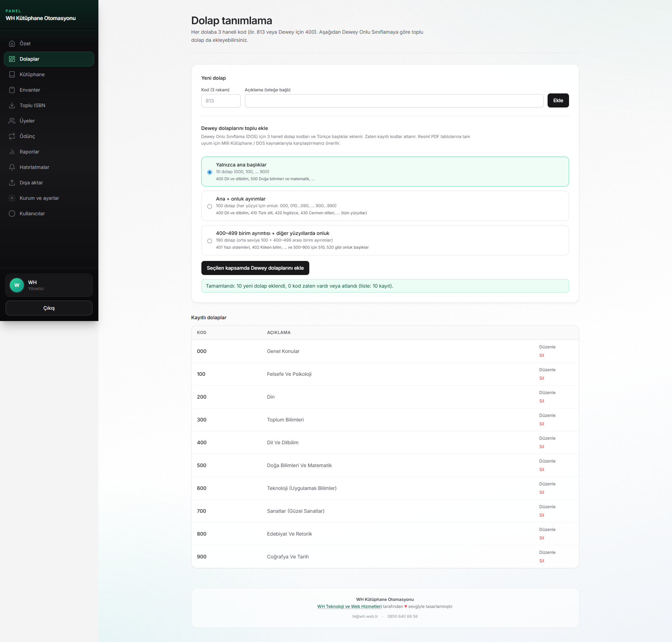Click the Özet home icon
672x642 pixels.
pos(12,44)
